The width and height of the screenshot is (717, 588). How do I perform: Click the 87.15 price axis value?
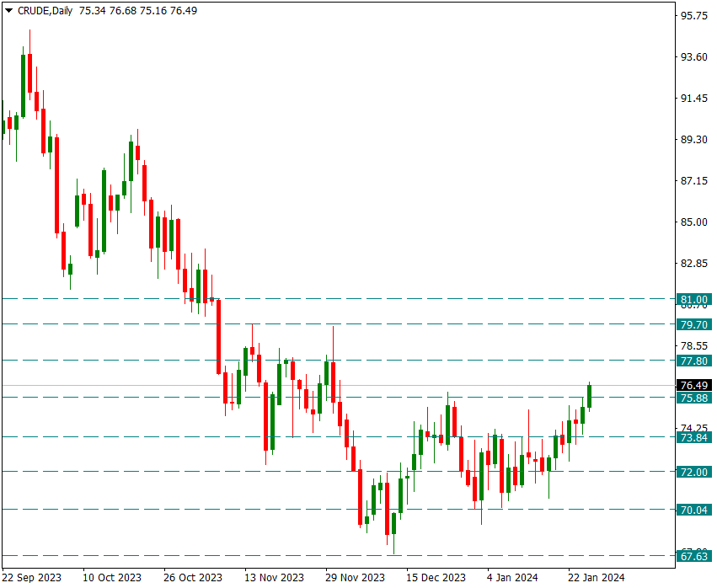point(694,180)
